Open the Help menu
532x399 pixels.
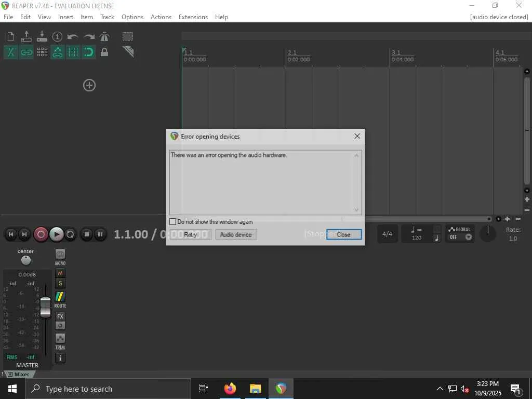click(221, 17)
